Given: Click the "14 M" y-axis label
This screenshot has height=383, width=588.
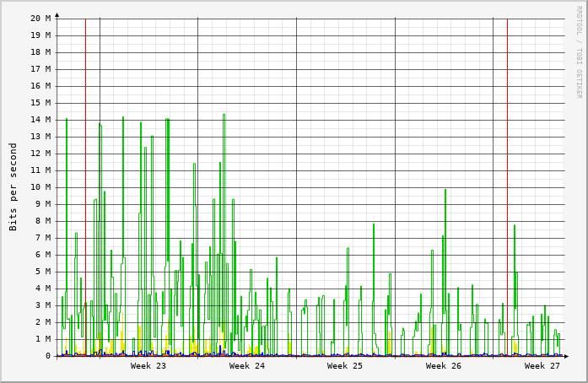Looking at the screenshot, I should [x=40, y=120].
